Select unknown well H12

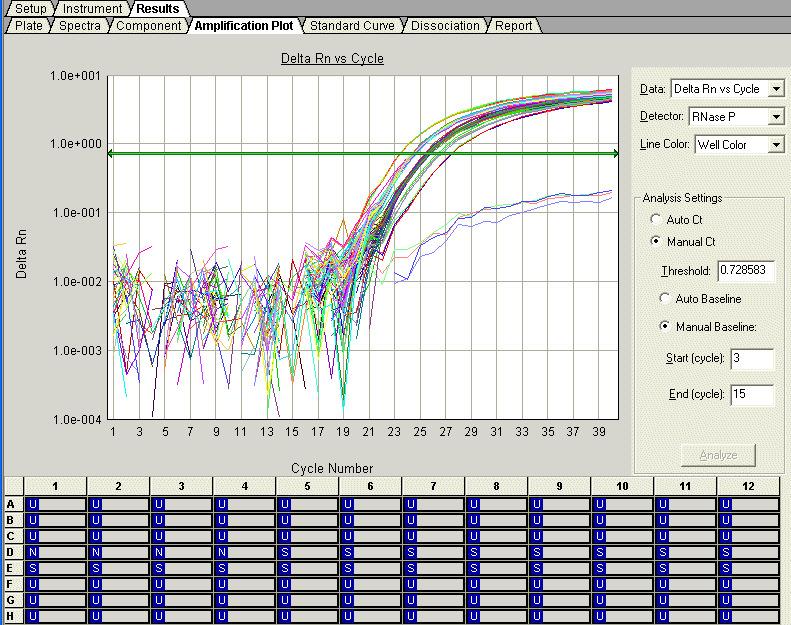[x=749, y=616]
